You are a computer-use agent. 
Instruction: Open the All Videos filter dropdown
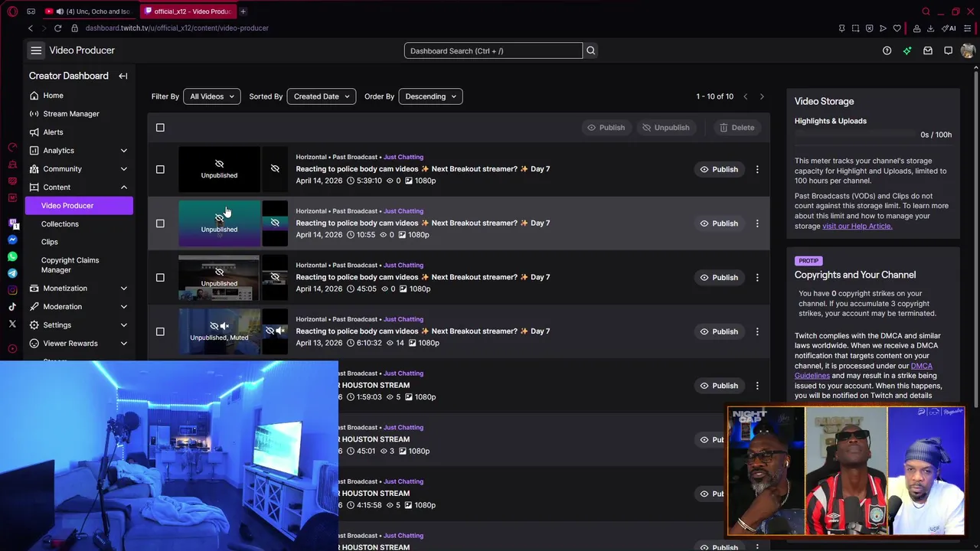click(x=211, y=96)
